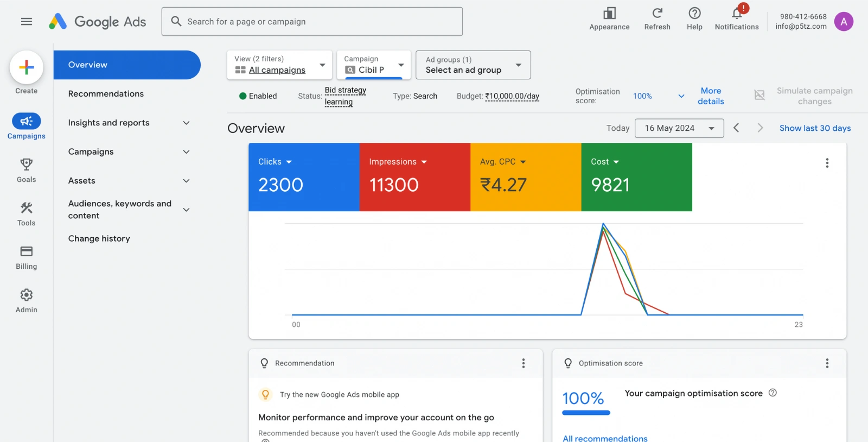
Task: Click the Simulate campaign changes icon
Action: pos(759,95)
